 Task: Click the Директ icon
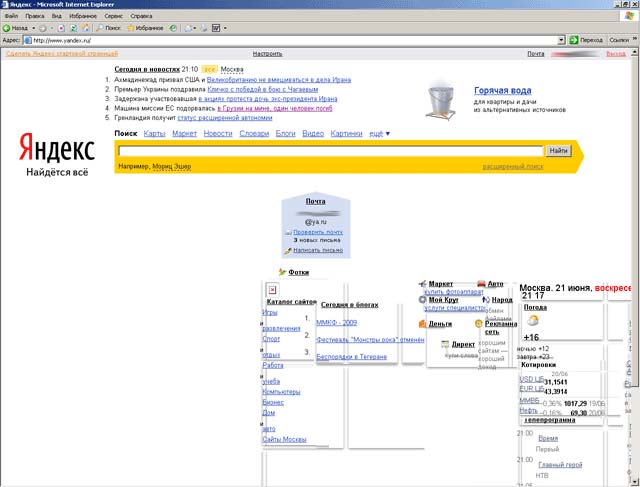(445, 344)
